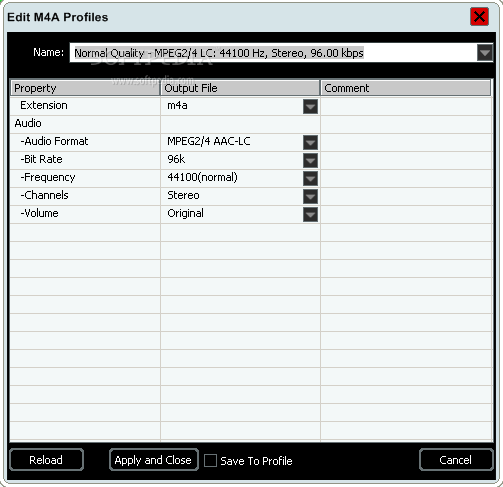Viewport: 503px width, 487px height.
Task: Select the -Frequency property label
Action: pyautogui.click(x=48, y=177)
